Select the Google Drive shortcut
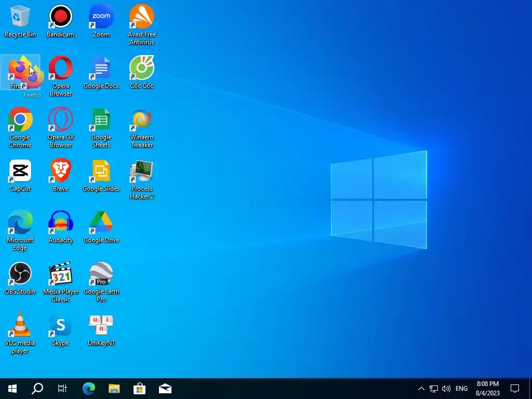 pyautogui.click(x=101, y=228)
